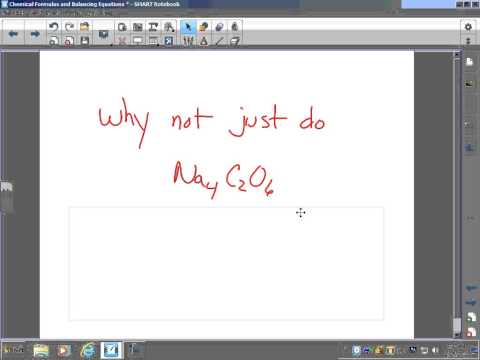Save the Notebook file
The width and height of the screenshot is (480, 360).
pyautogui.click(x=85, y=41)
